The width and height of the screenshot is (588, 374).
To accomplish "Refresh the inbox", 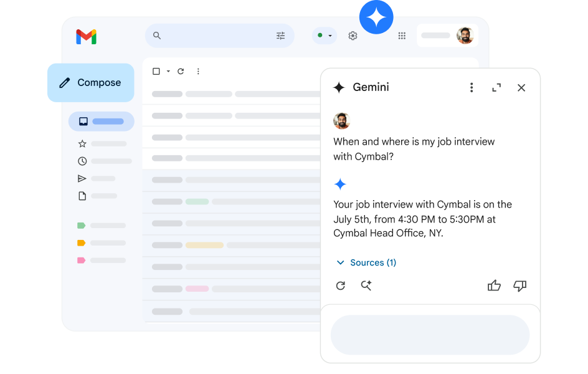I will click(x=181, y=71).
